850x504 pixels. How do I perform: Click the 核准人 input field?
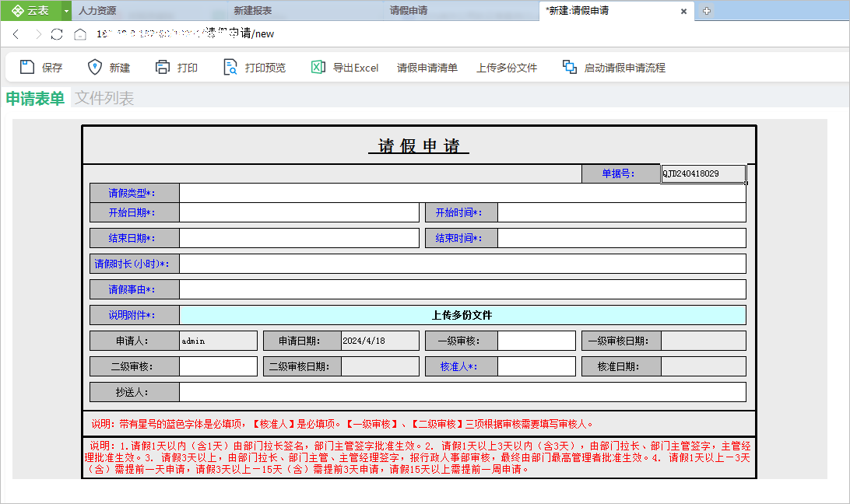536,366
